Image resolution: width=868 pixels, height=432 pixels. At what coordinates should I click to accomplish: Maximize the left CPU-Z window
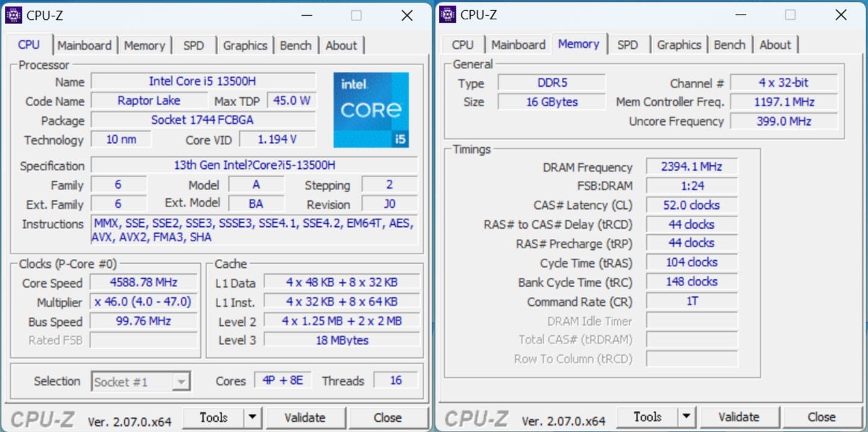[356, 16]
